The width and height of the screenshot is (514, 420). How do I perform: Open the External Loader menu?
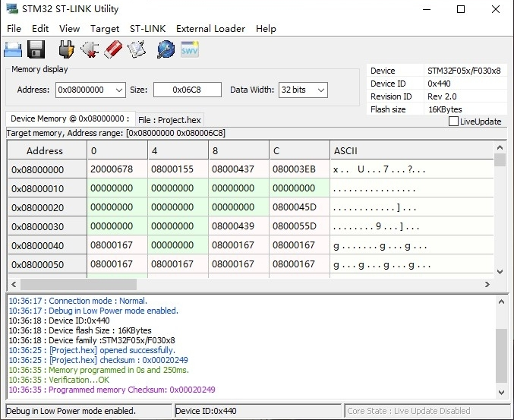(x=210, y=28)
